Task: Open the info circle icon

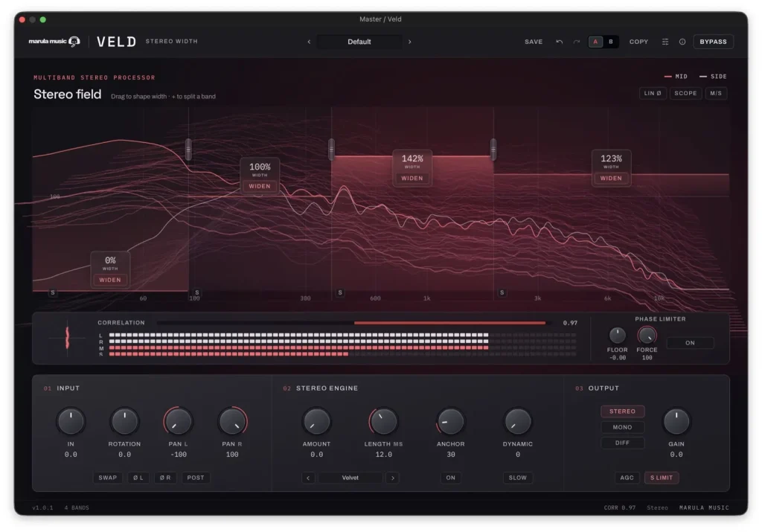Action: (x=682, y=42)
